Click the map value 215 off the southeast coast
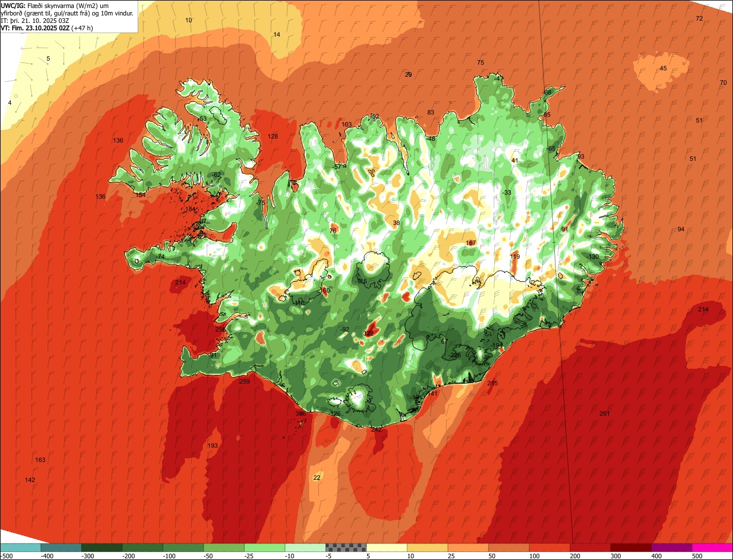Screen dimensions: 733x560 coord(492,383)
